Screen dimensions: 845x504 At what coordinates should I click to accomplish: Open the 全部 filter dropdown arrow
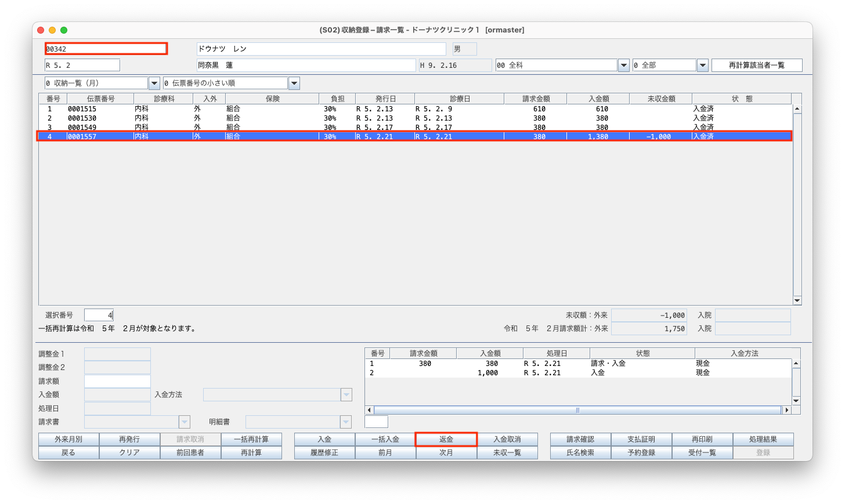702,66
